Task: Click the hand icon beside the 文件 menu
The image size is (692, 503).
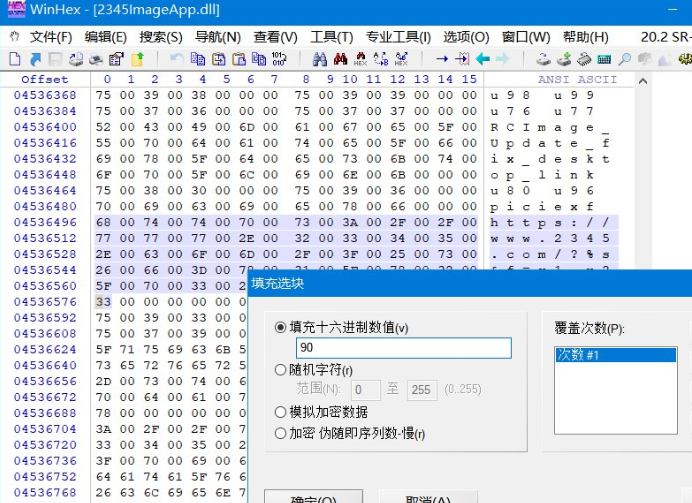Action: point(15,37)
